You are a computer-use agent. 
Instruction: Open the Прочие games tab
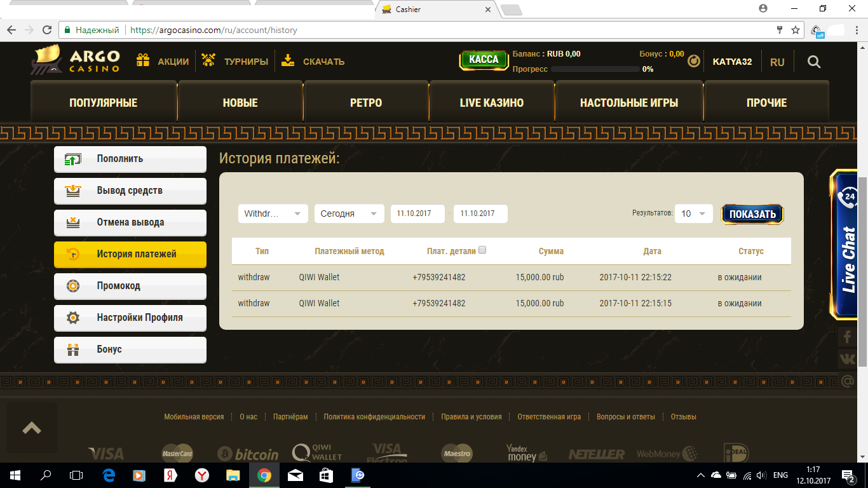(767, 102)
